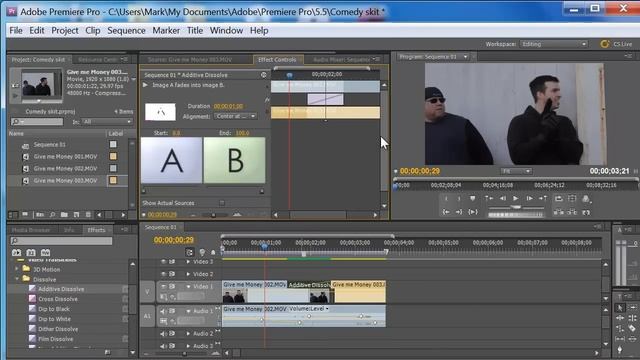Toggle Video 1 track eye visibility
The width and height of the screenshot is (640, 360).
tap(163, 287)
